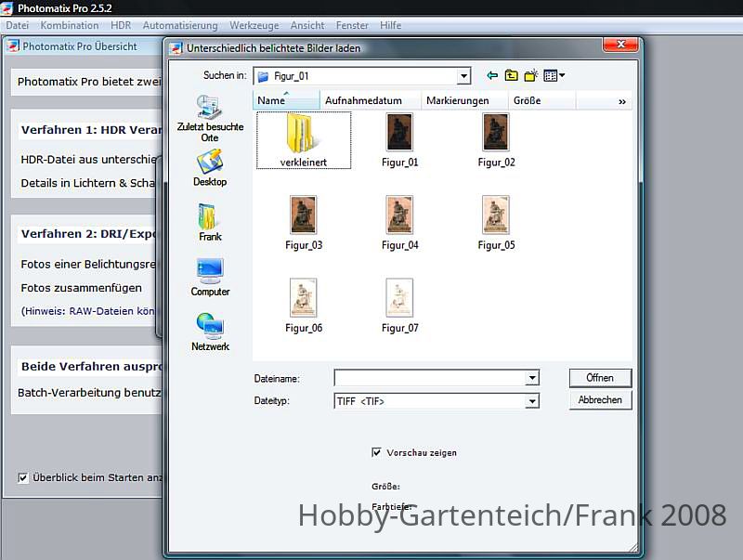Open the Werkzeuge menu

tap(254, 25)
